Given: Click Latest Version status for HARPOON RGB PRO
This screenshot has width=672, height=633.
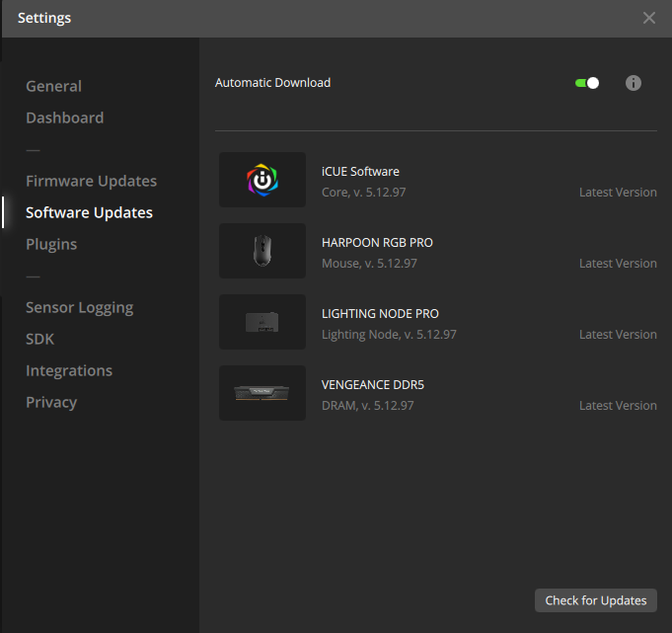Looking at the screenshot, I should tap(618, 264).
